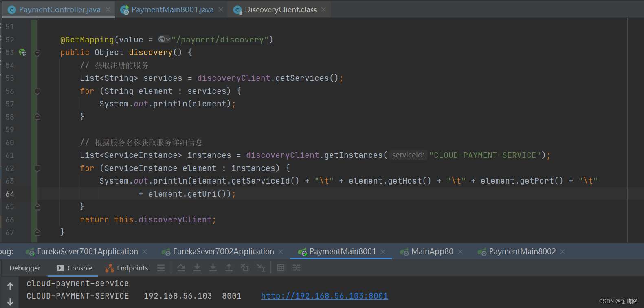Close MainApp80 debug tab
Viewport: 644px width, 308px height.
pos(460,252)
